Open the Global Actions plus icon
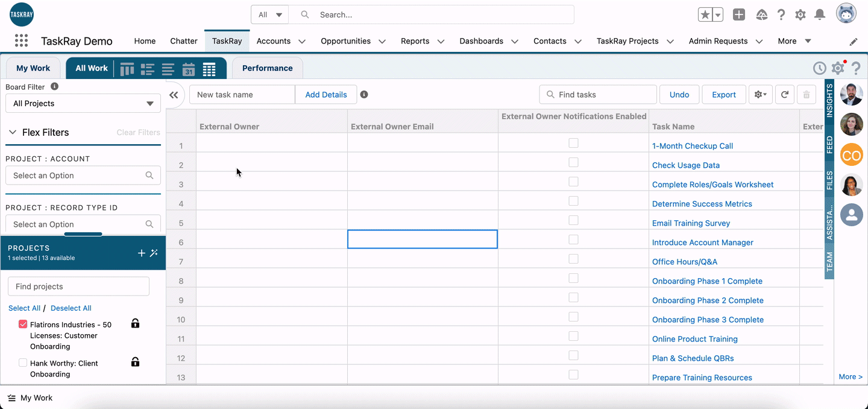Viewport: 868px width, 409px height. tap(739, 15)
